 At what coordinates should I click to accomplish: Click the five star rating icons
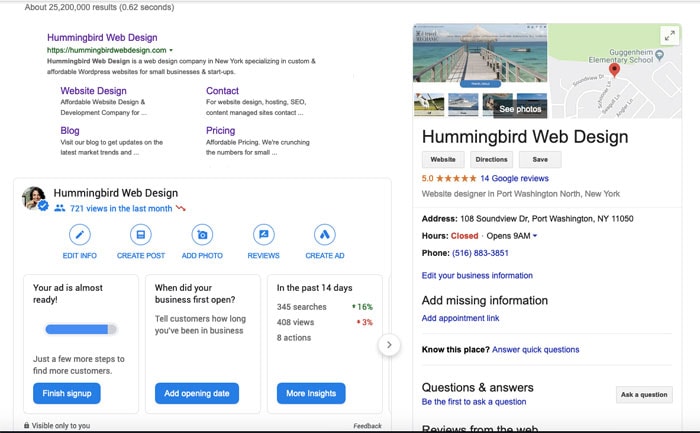click(456, 179)
